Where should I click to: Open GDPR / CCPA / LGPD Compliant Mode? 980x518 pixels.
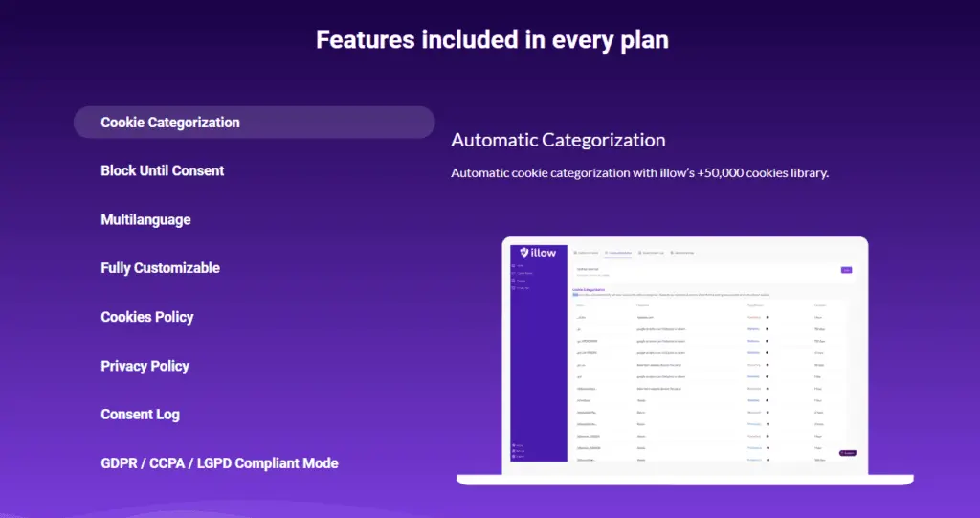(x=219, y=463)
